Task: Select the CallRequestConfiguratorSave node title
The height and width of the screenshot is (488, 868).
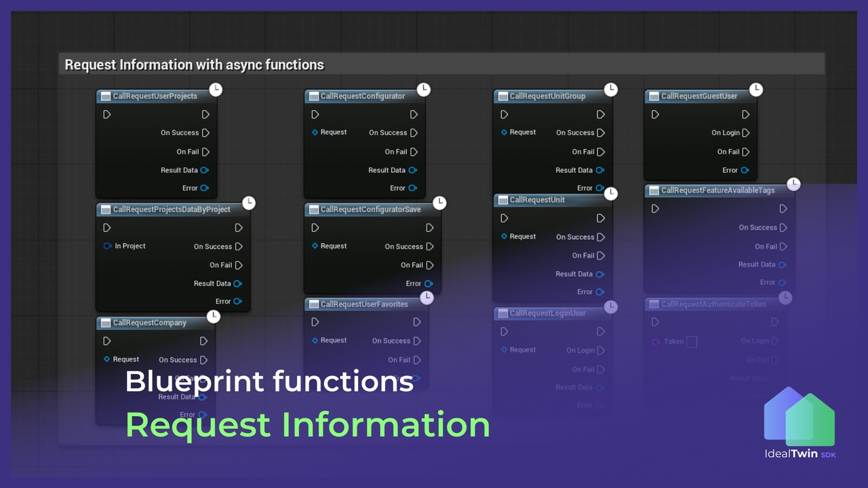Action: (x=371, y=209)
